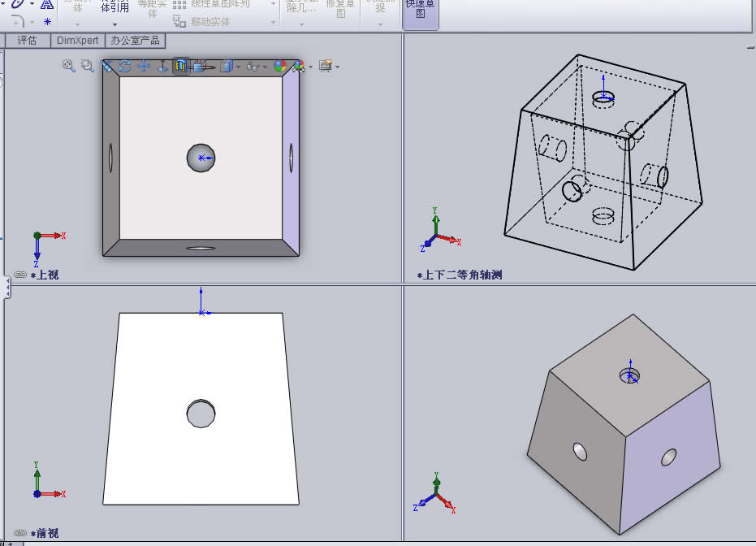
Task: Click the left panel collapse handle
Action: click(x=7, y=287)
